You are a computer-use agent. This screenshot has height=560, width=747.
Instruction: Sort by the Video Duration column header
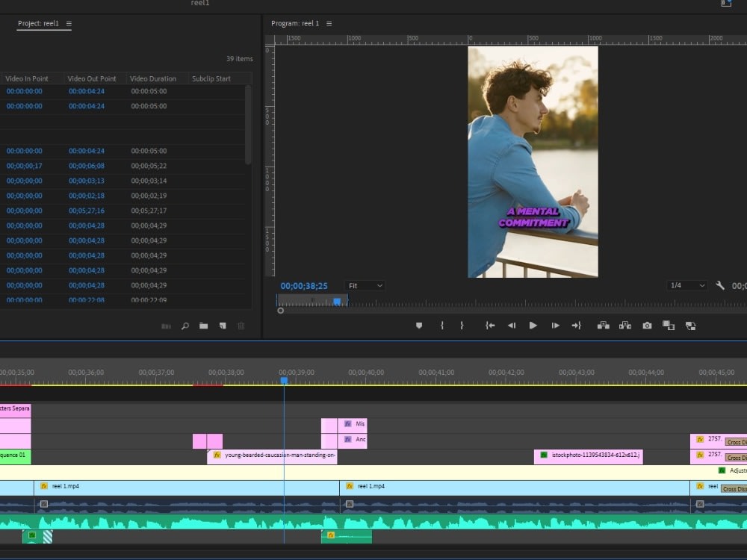pyautogui.click(x=154, y=78)
